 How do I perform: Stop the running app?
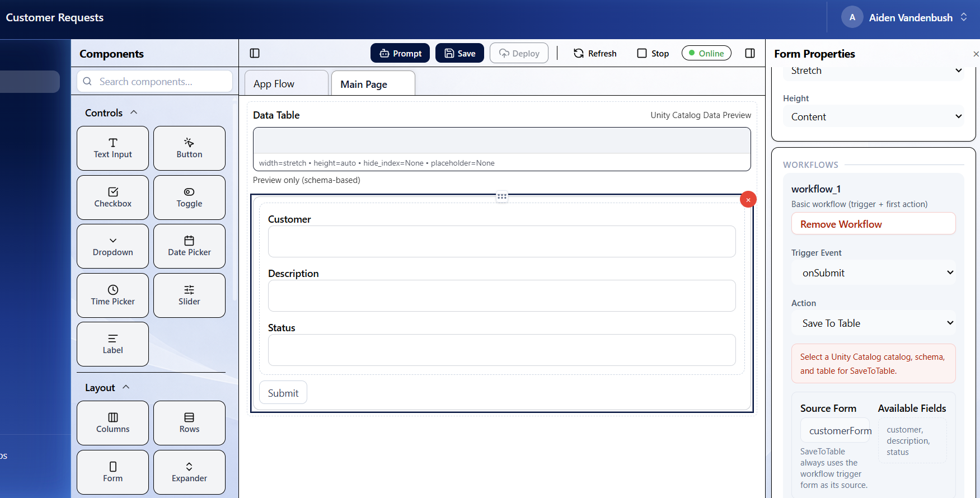tap(653, 53)
